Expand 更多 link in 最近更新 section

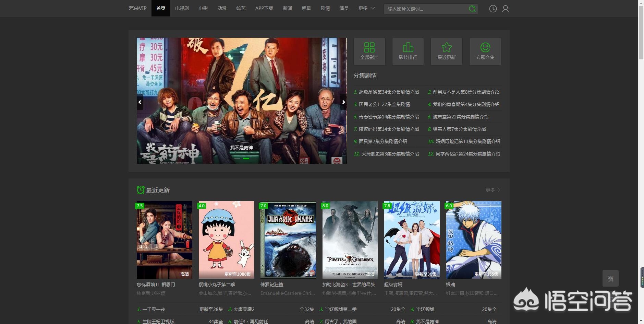pyautogui.click(x=493, y=190)
